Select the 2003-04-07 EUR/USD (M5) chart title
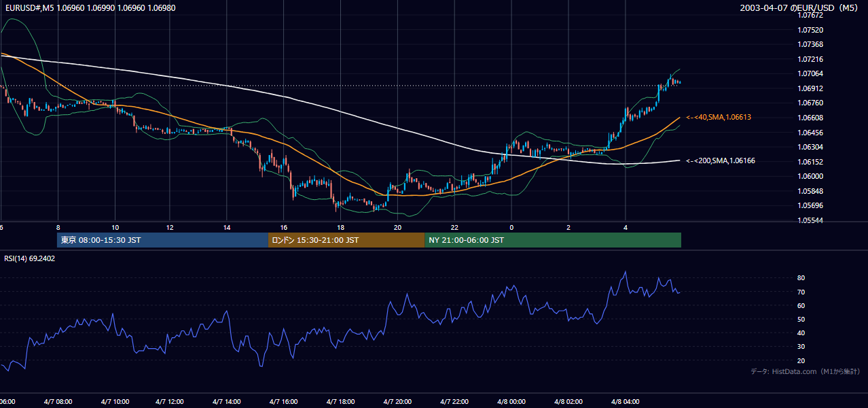Viewport: 868px width, 408px height. pos(800,8)
